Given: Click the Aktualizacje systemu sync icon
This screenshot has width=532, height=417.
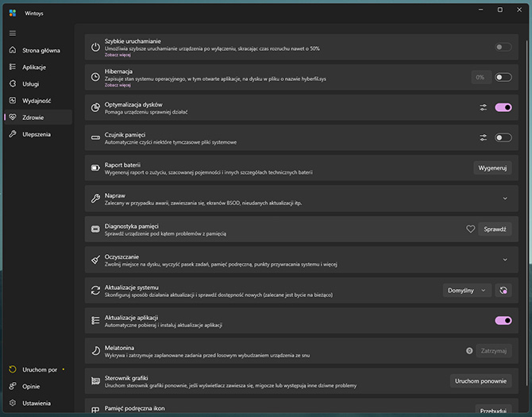Looking at the screenshot, I should click(95, 291).
